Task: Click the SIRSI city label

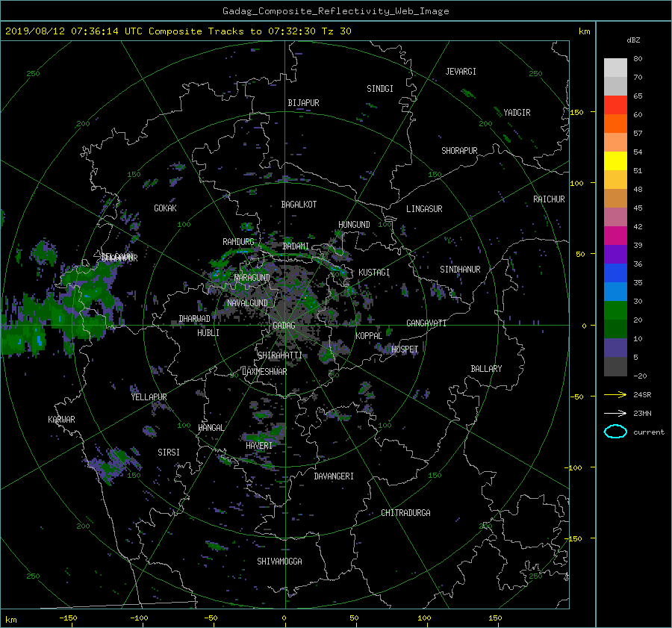Action: click(169, 453)
